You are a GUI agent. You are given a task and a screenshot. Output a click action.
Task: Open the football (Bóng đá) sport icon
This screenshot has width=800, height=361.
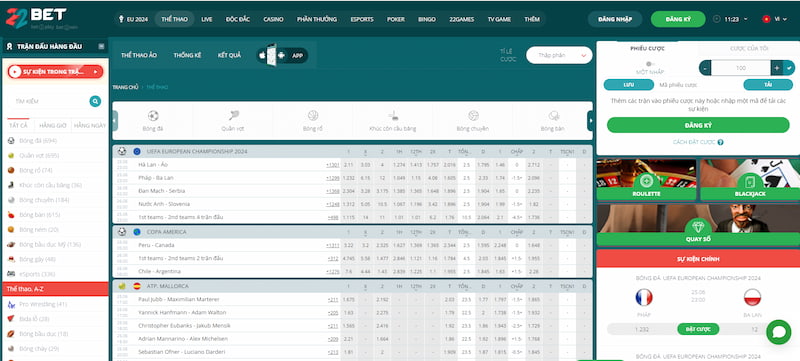click(x=153, y=116)
